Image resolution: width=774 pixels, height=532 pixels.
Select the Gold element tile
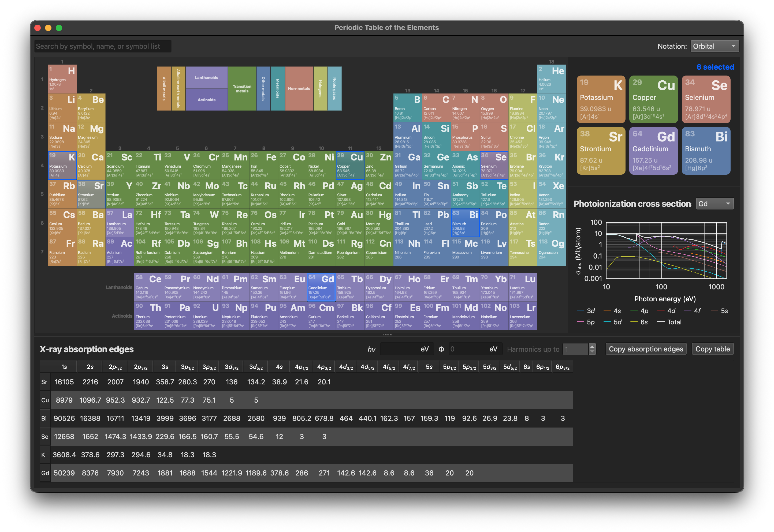pos(350,223)
